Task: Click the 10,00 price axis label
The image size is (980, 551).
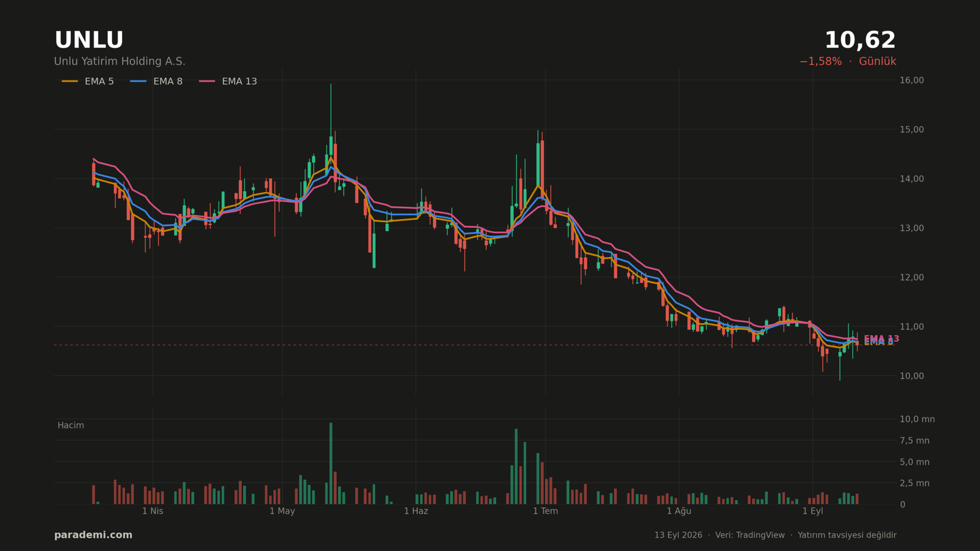Action: click(x=912, y=376)
